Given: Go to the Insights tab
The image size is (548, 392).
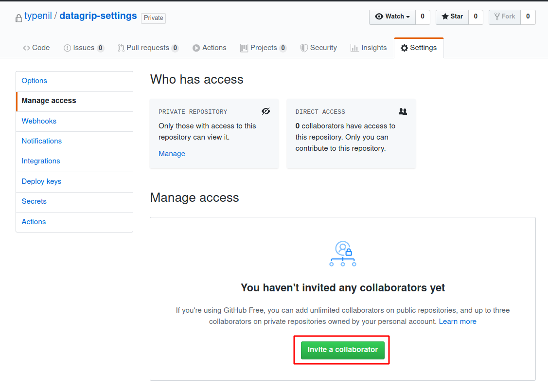Looking at the screenshot, I should [x=369, y=48].
